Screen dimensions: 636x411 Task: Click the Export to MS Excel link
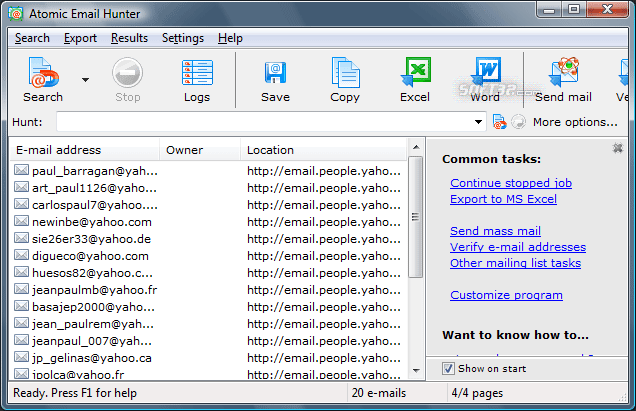coord(503,199)
